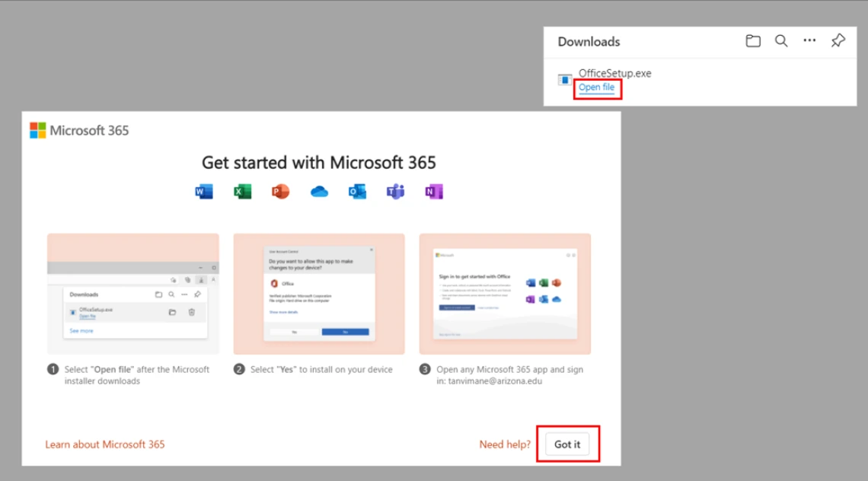The image size is (868, 481).
Task: Open step 2 User Account Control thumbnail
Action: [x=319, y=294]
